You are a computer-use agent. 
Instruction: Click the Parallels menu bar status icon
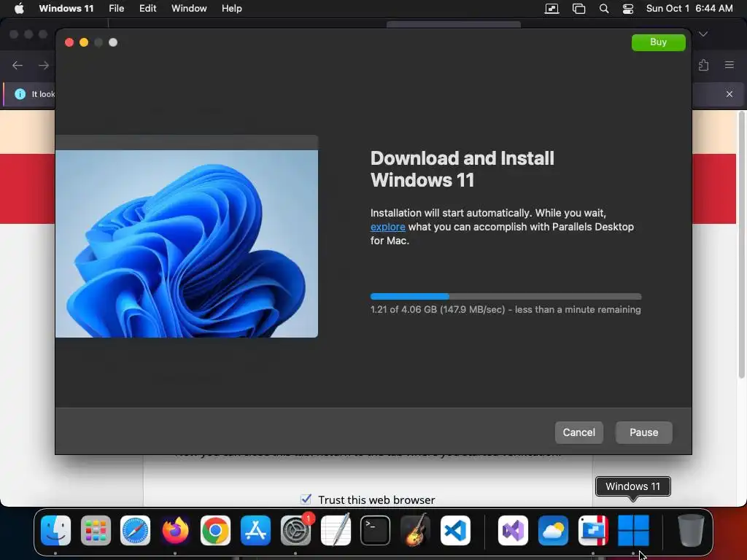tap(551, 9)
